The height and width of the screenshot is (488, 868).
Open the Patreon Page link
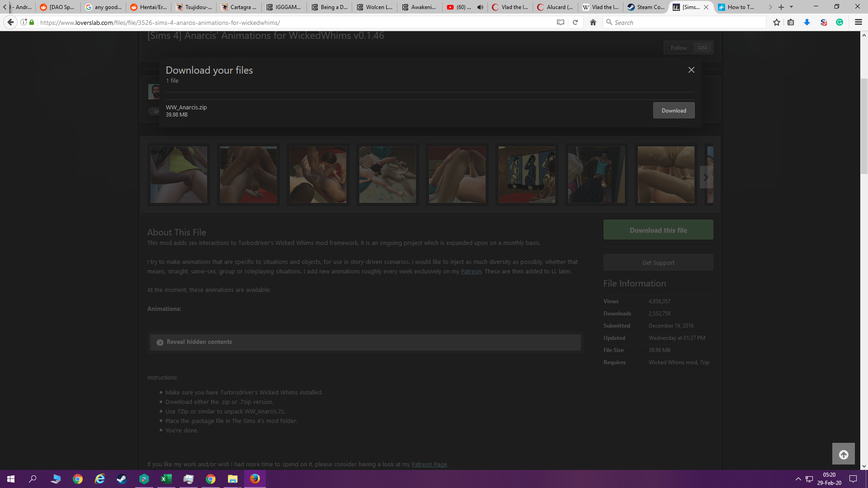429,465
